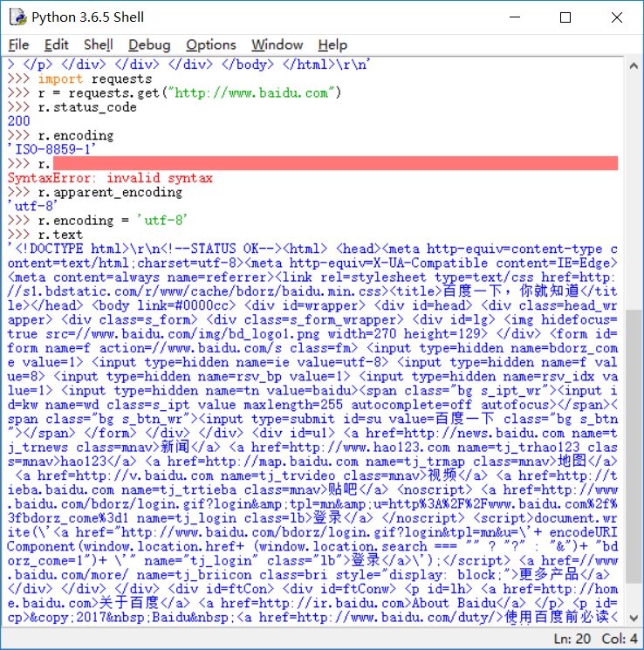The width and height of the screenshot is (644, 650).
Task: Click the requests.get baidu URL string
Action: [x=255, y=92]
